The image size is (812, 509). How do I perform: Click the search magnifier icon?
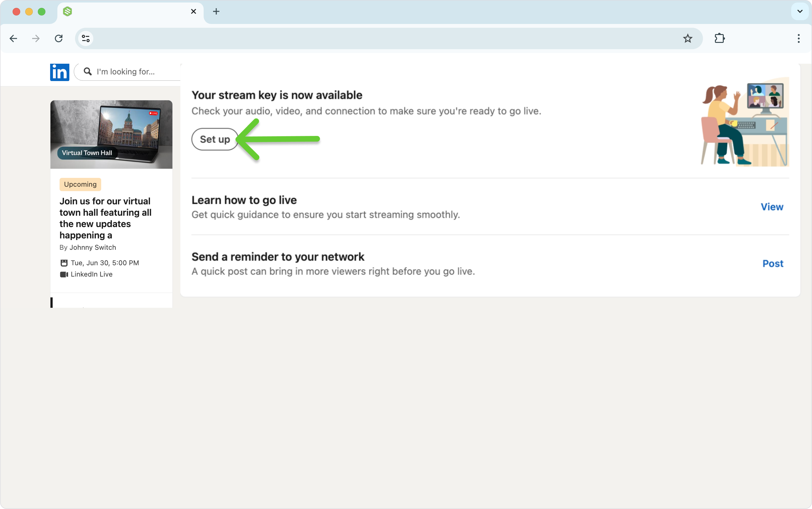tap(87, 71)
